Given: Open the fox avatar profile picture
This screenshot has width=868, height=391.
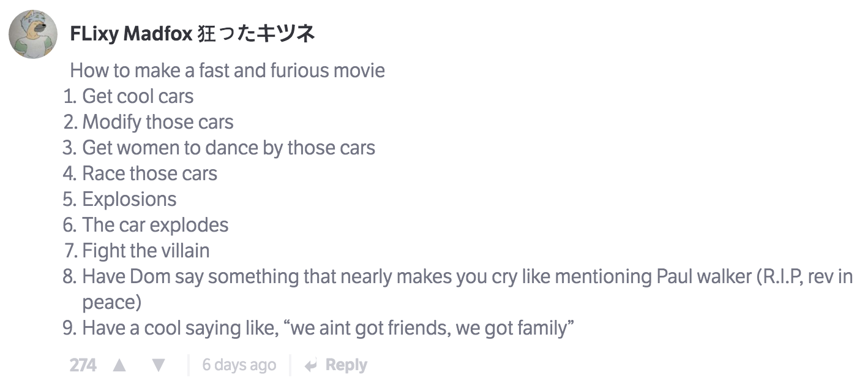Looking at the screenshot, I should [x=33, y=34].
